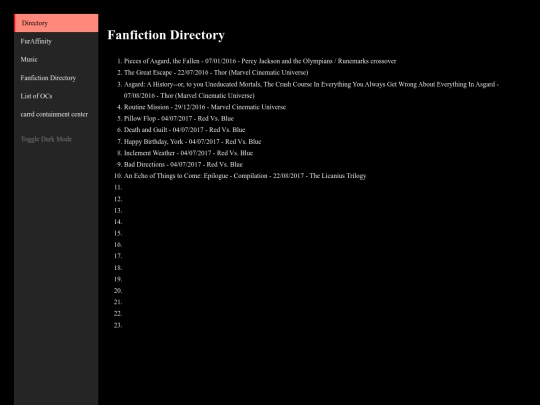The width and height of the screenshot is (540, 405).
Task: Select entry Death and Guilt
Action: tap(185, 129)
